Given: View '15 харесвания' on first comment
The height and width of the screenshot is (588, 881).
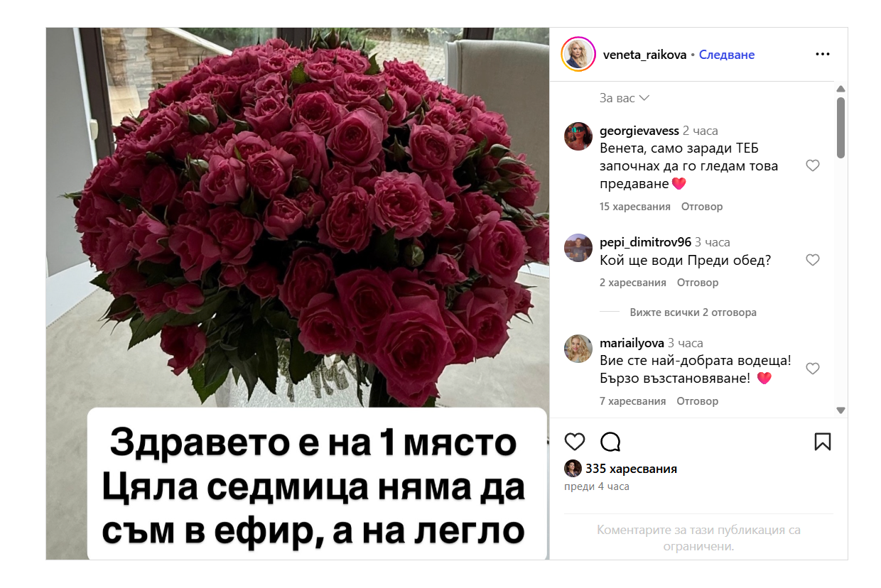Looking at the screenshot, I should [635, 207].
